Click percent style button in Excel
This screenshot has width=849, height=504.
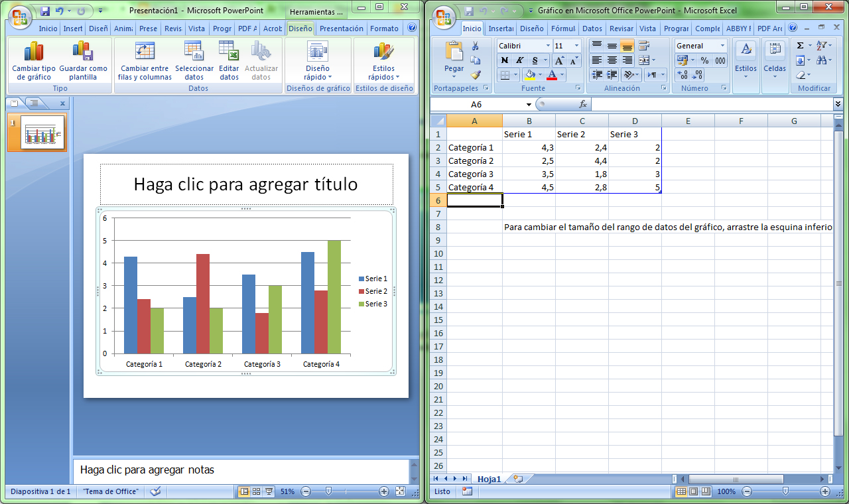coord(704,60)
